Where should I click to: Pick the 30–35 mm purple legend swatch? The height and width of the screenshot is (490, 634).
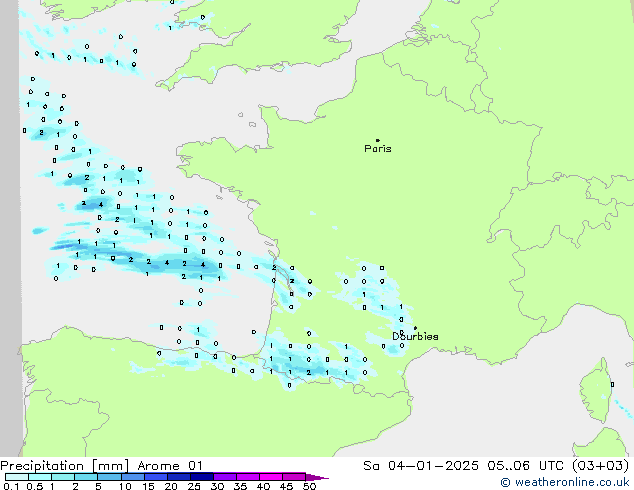[224, 477]
